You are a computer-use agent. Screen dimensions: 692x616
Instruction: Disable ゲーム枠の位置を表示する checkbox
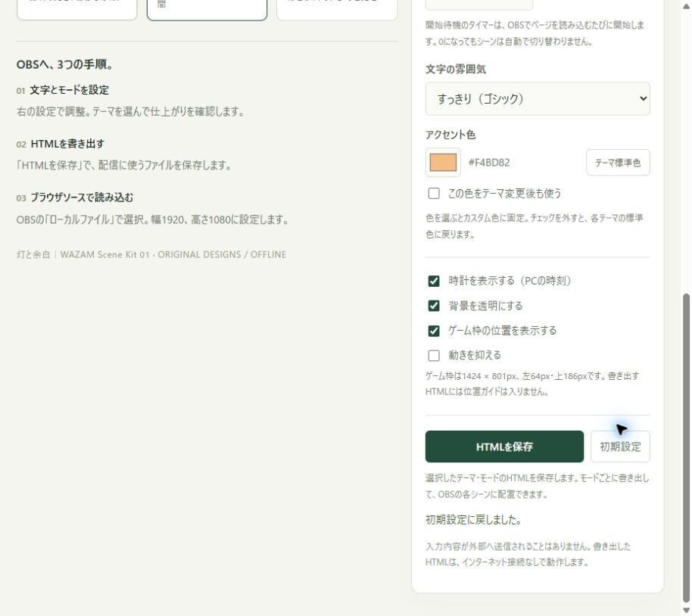(434, 331)
